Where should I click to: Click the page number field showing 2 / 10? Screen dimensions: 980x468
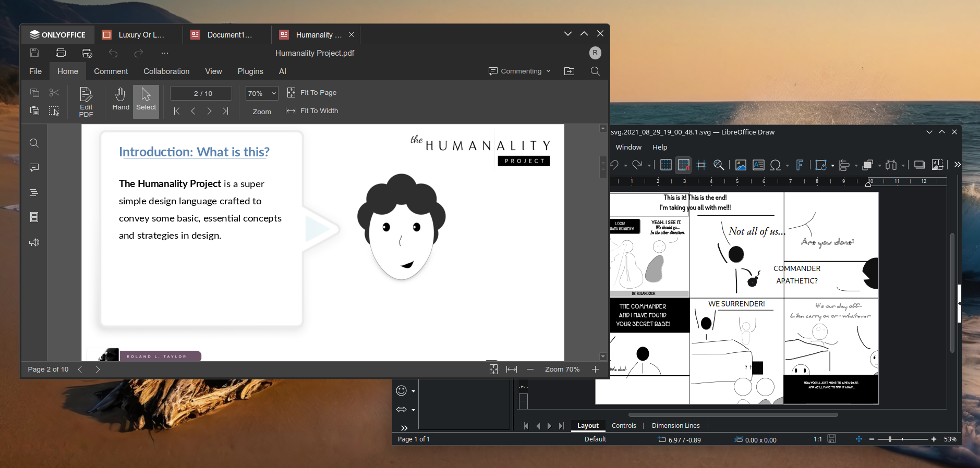point(201,93)
